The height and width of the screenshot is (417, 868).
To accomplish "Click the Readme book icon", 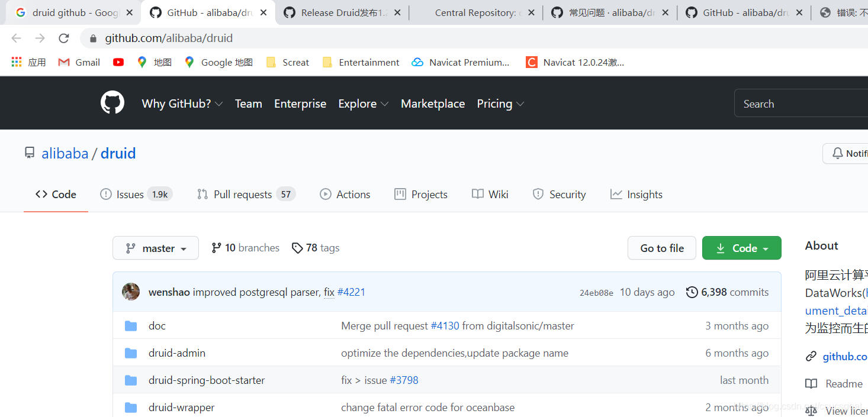I will [811, 384].
